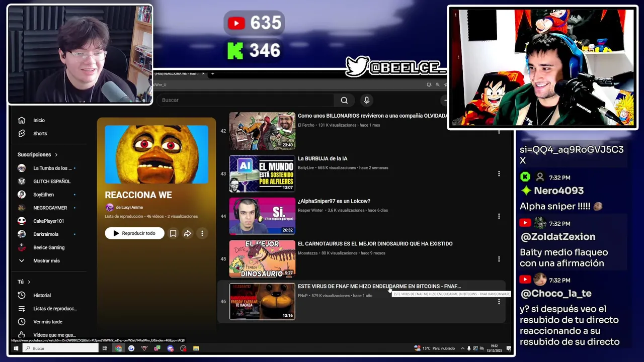644x362 pixels.
Task: Select the REACCIONA WE YouTube tab
Action: coord(176,73)
